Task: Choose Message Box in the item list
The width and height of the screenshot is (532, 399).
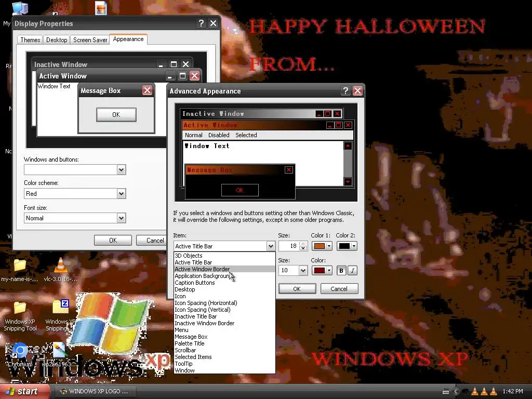Action: tap(224, 337)
